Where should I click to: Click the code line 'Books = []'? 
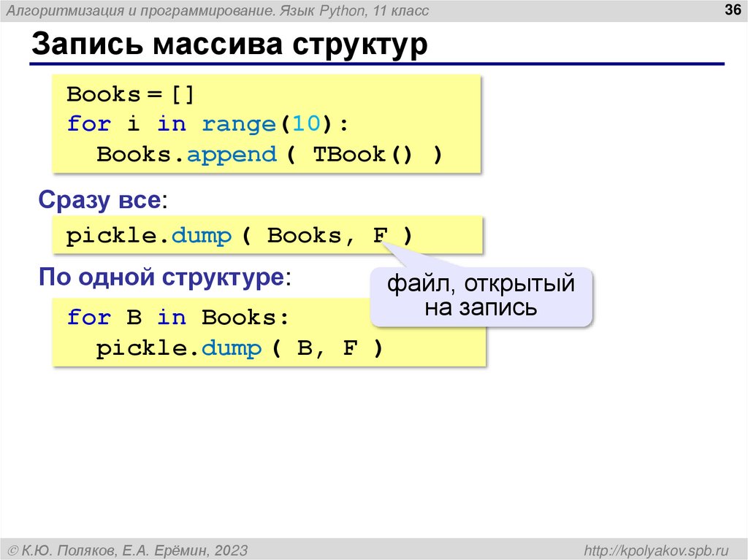coord(130,94)
